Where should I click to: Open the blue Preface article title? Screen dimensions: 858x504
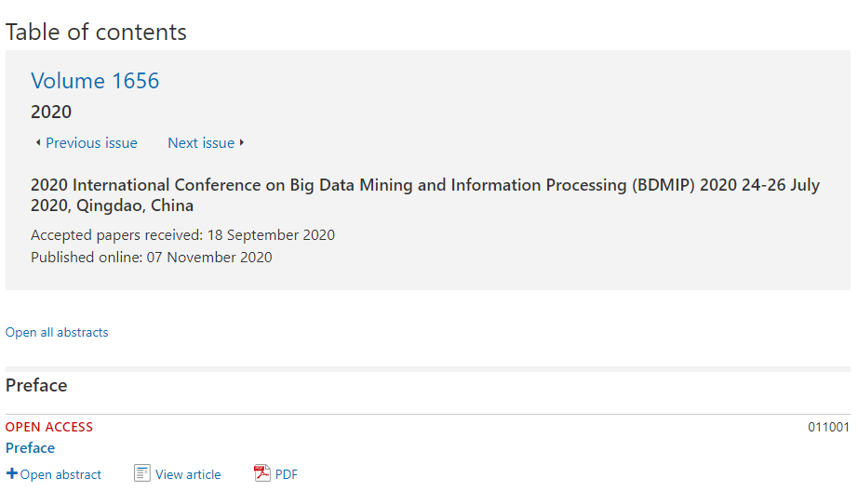click(x=30, y=448)
